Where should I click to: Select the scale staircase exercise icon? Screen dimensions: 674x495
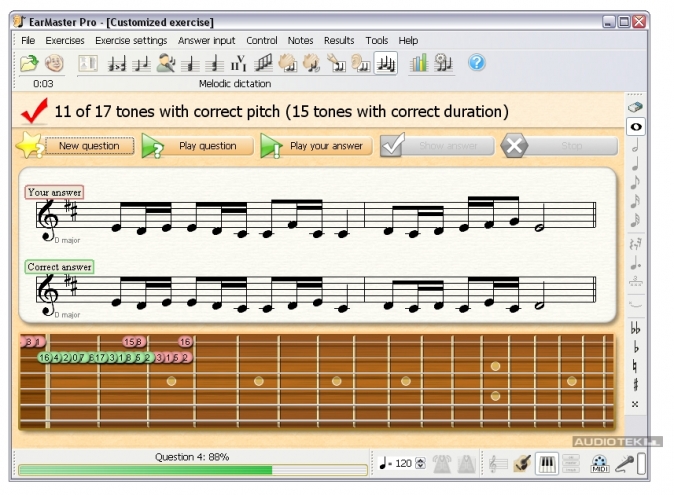click(x=263, y=64)
